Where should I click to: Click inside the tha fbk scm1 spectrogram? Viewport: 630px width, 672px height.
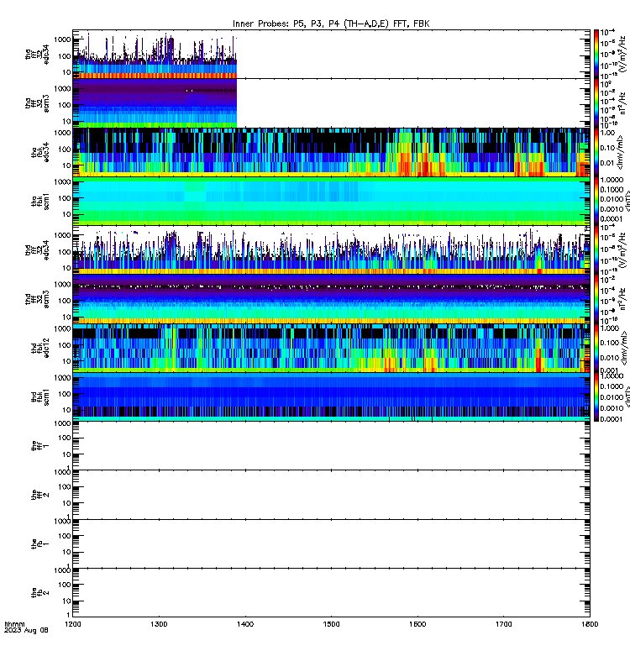(331, 201)
